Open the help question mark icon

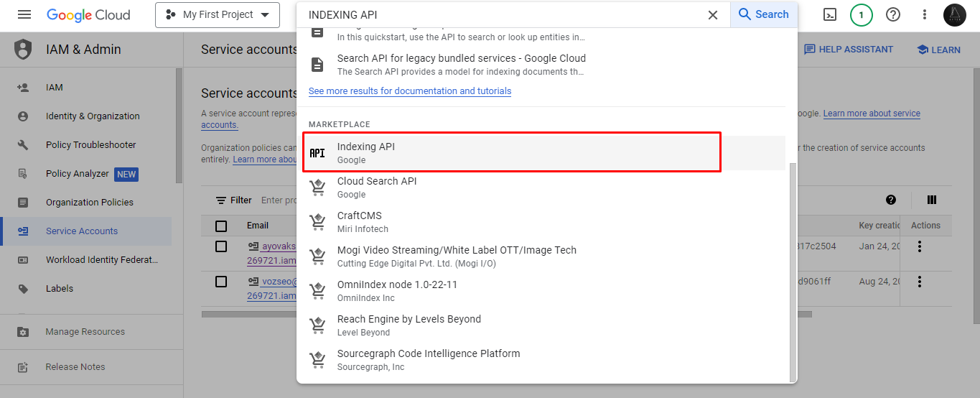pos(893,14)
